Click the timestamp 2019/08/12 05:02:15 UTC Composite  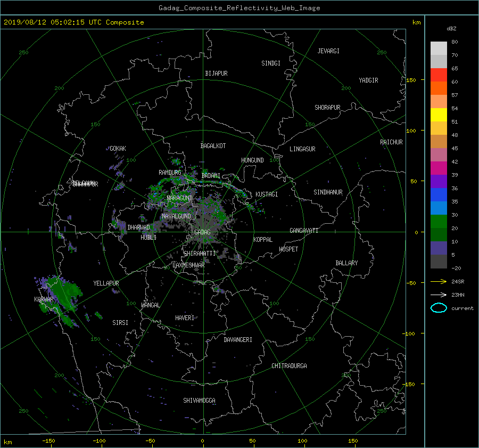pyautogui.click(x=73, y=22)
